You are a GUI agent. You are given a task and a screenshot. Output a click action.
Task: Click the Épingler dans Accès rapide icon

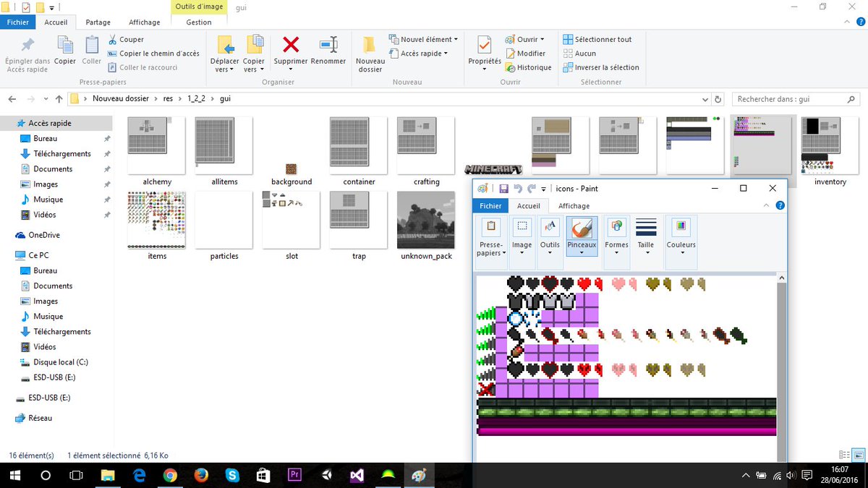[27, 45]
